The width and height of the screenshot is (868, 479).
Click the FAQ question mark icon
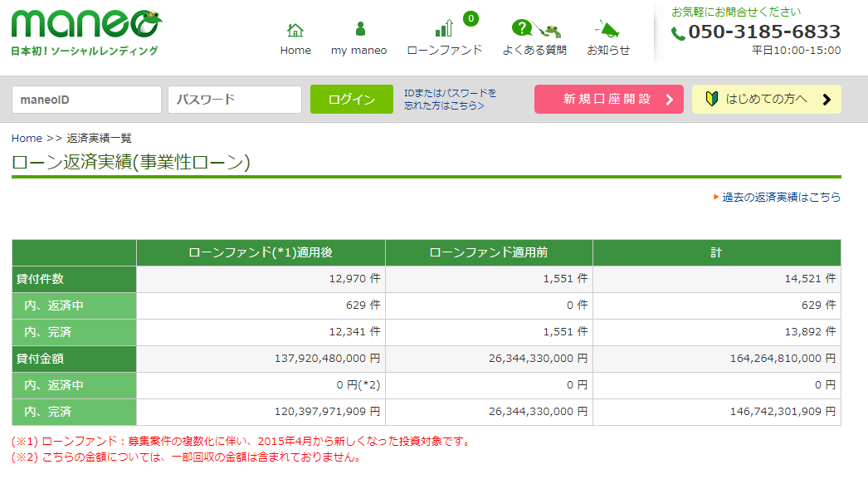[521, 27]
